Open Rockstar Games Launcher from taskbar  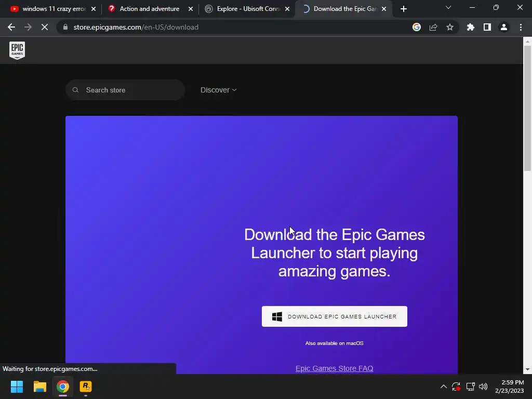coord(86,387)
